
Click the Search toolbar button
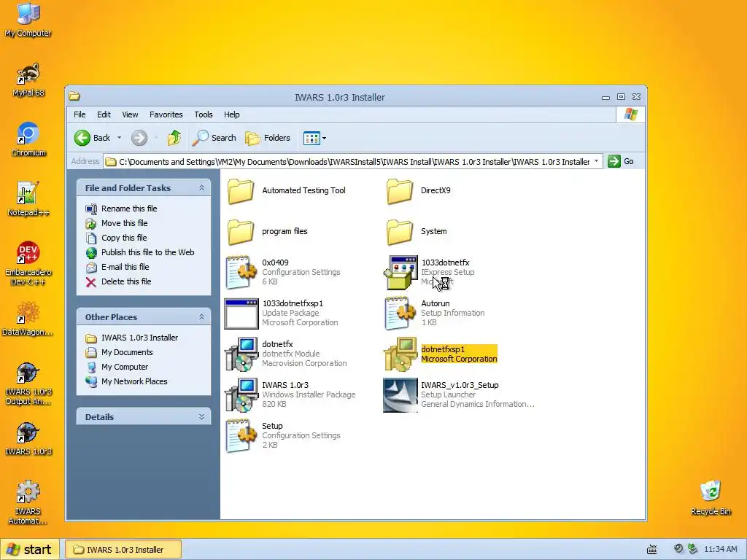click(214, 138)
